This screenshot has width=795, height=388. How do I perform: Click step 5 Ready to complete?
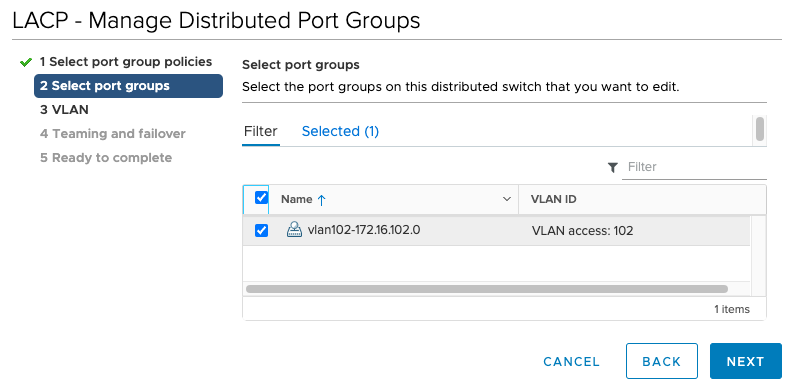point(106,158)
